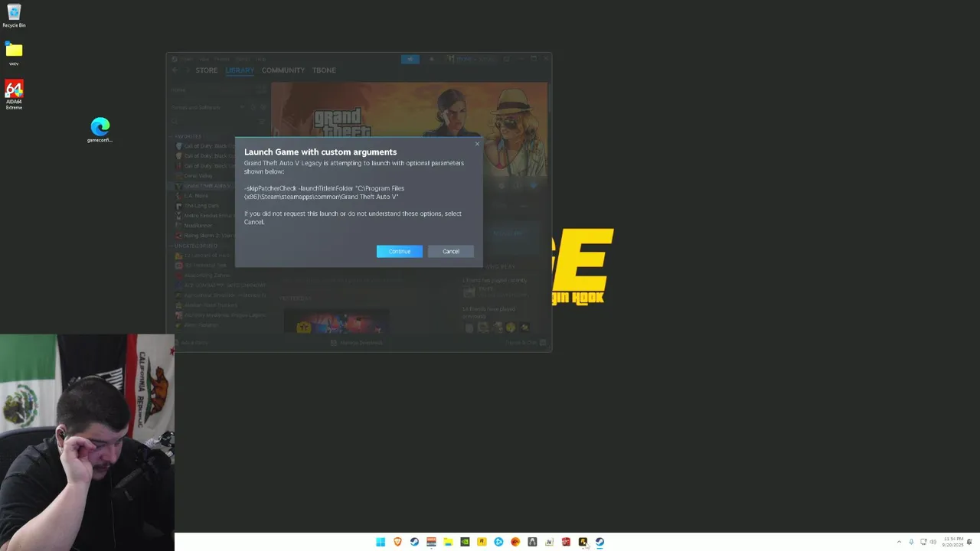Open the NVIDIA app from the taskbar
Screen dimensions: 980x551
(x=465, y=542)
